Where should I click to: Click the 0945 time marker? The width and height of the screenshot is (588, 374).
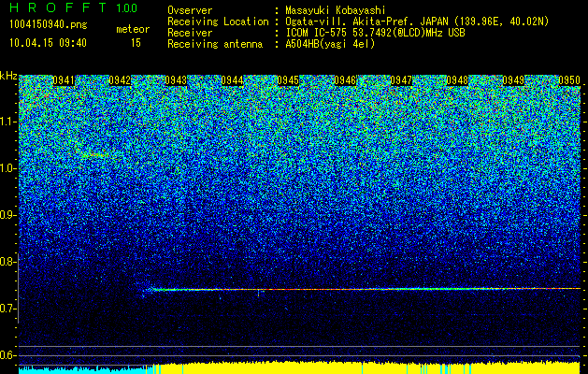click(288, 80)
